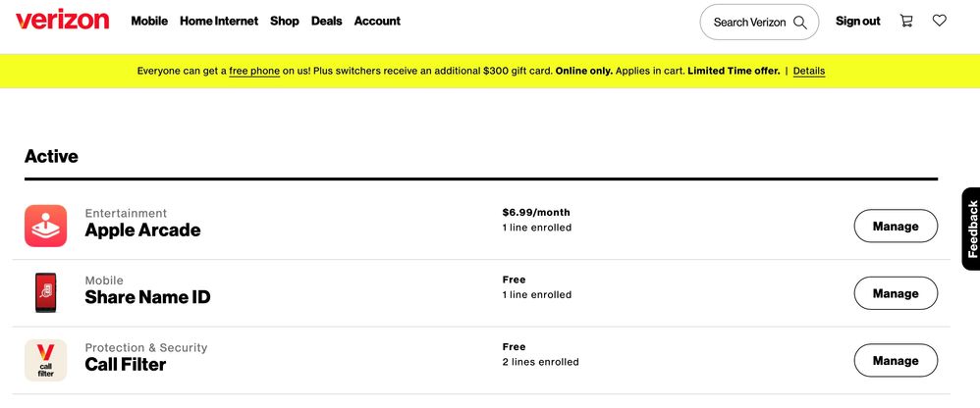This screenshot has width=980, height=408.
Task: Manage the Share Name ID add-on
Action: click(x=896, y=293)
